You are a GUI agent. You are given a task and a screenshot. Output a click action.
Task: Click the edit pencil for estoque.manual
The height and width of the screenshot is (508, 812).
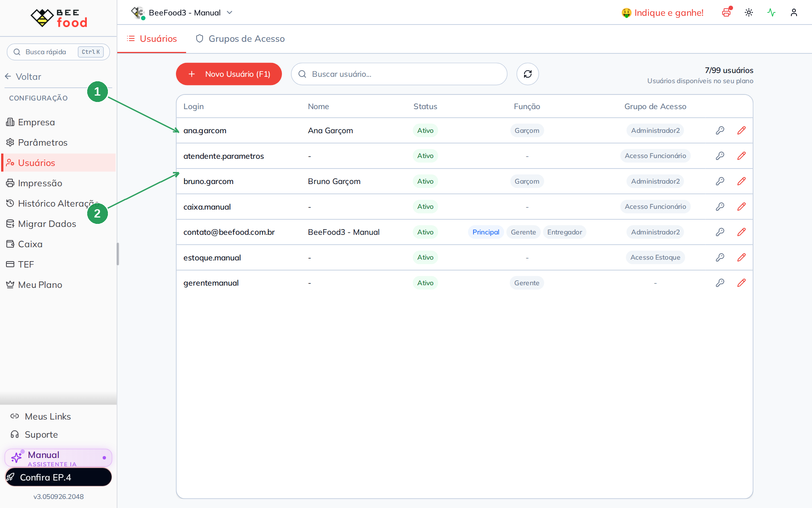point(741,257)
